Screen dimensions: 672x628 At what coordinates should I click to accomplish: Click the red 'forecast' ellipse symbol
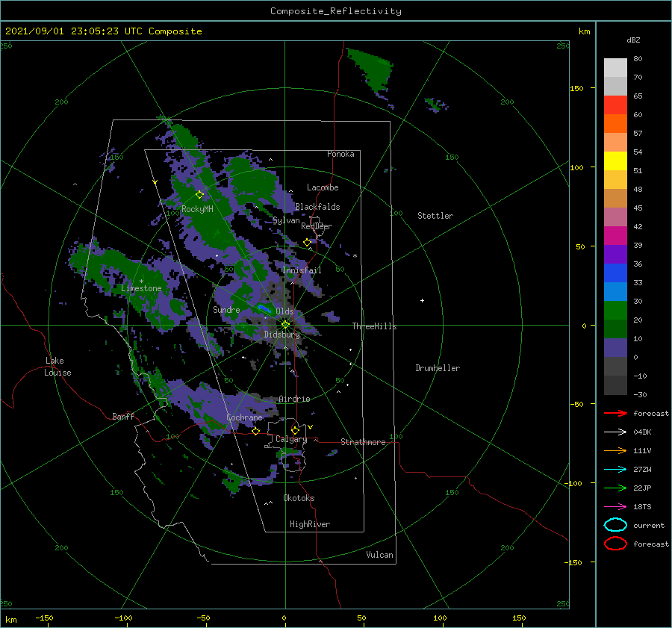(x=615, y=544)
